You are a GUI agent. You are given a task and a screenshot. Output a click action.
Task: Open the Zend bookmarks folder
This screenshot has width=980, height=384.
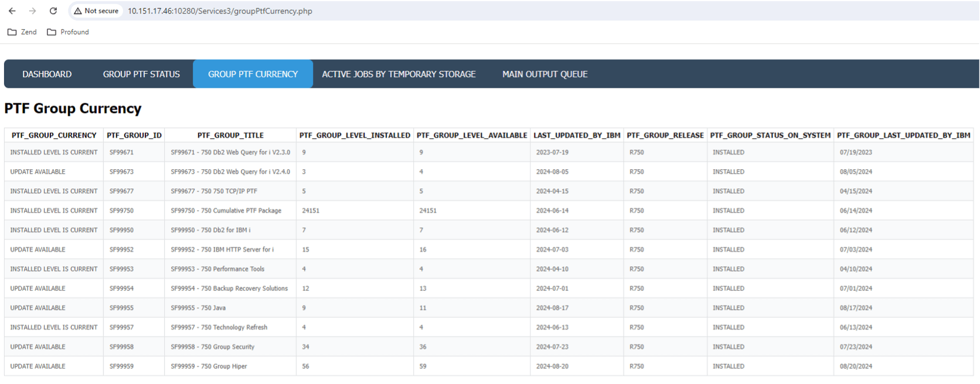pyautogui.click(x=22, y=32)
